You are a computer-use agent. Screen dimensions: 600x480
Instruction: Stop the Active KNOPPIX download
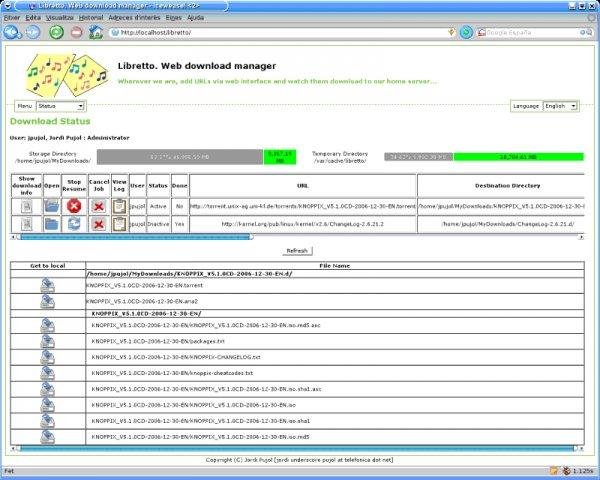coord(74,206)
